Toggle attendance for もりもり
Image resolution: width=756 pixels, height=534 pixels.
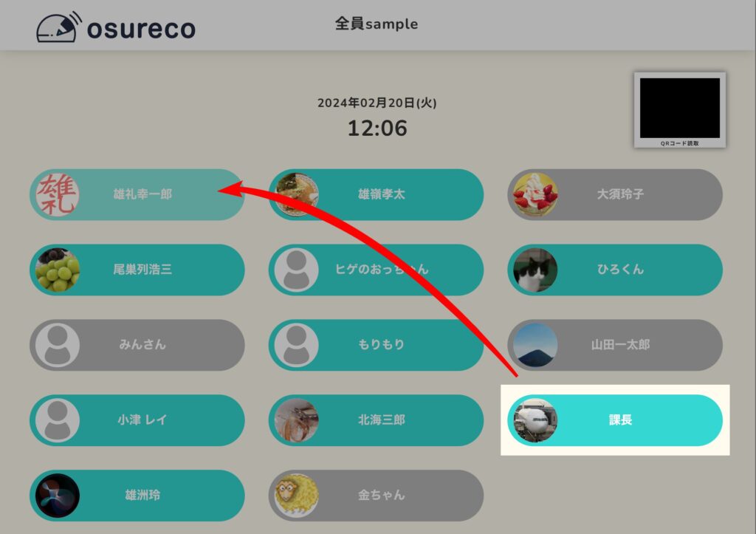click(x=376, y=345)
